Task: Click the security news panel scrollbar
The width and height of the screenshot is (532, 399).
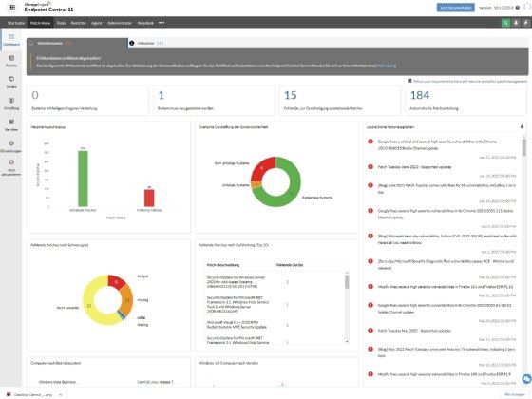Action: pos(523,147)
